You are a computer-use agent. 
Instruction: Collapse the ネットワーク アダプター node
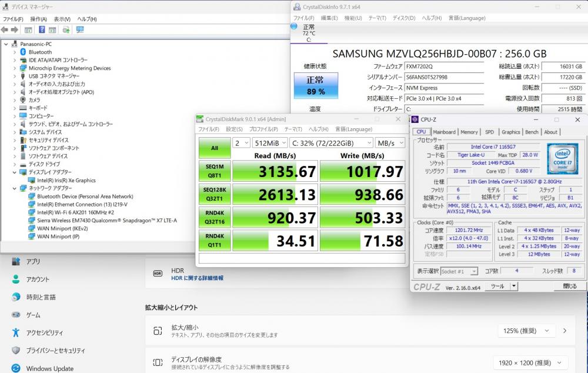click(x=15, y=188)
